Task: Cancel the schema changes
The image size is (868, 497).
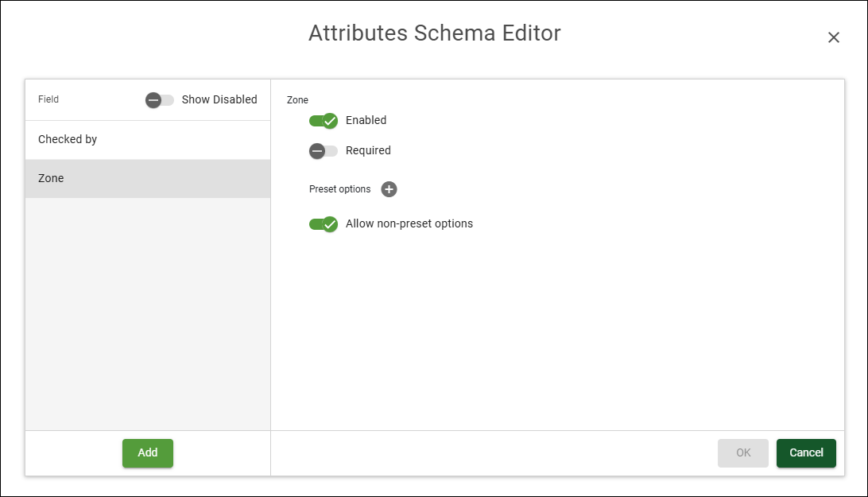Action: pos(806,452)
